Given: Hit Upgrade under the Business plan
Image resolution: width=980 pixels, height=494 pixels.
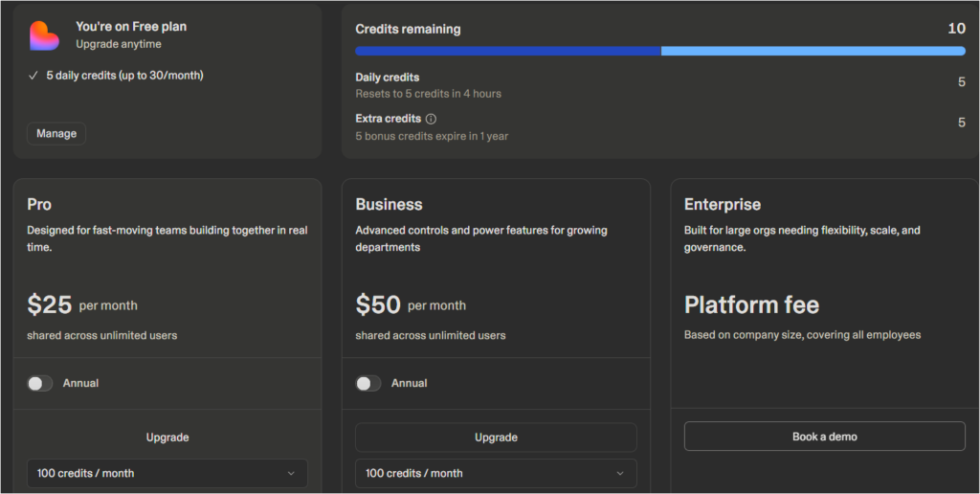Looking at the screenshot, I should [496, 438].
